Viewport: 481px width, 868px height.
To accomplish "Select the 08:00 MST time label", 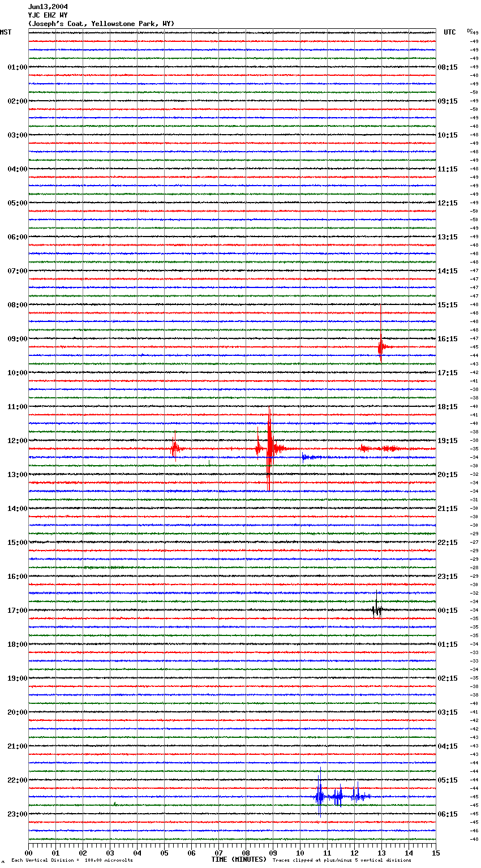I will pos(18,305).
